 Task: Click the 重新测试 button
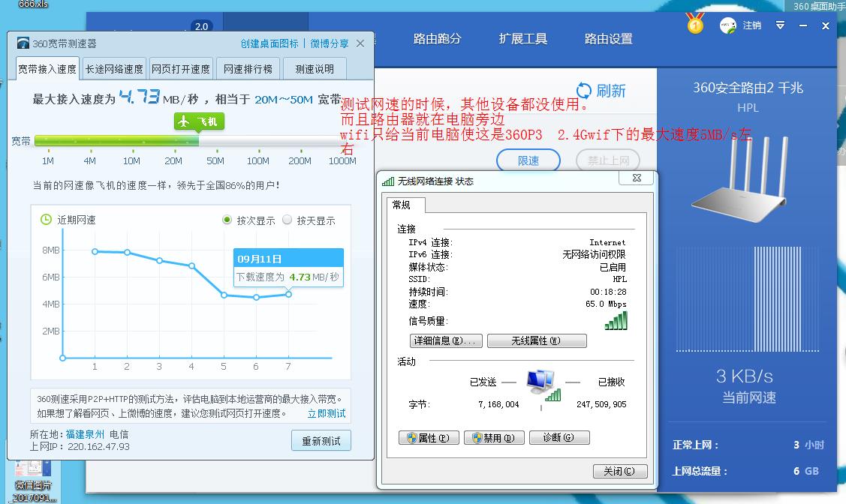321,441
